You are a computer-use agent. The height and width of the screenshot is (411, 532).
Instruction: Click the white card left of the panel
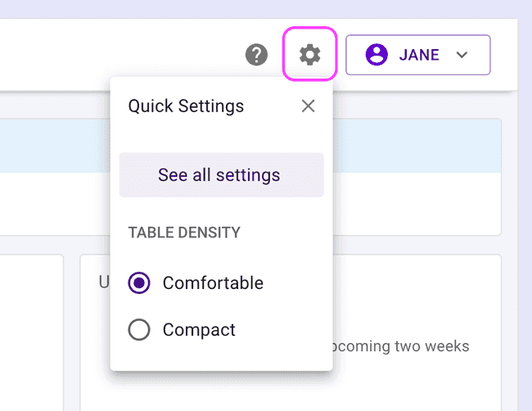[31, 327]
